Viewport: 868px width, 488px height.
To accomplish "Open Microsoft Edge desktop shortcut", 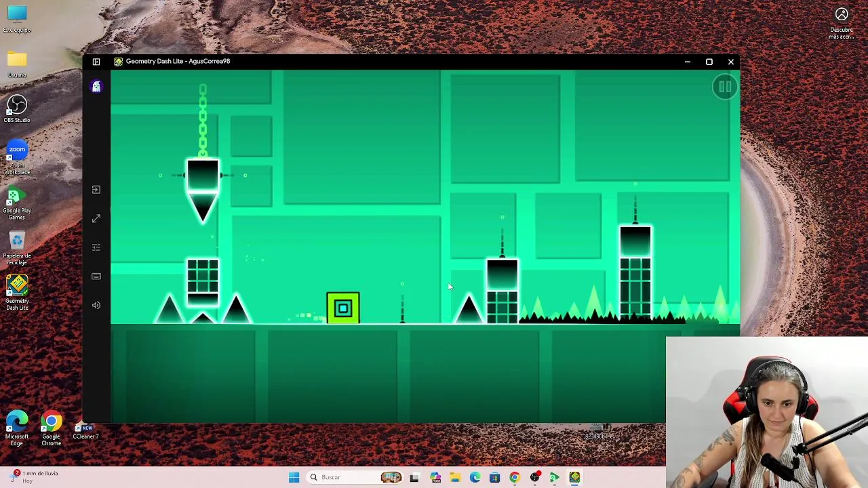I will tap(17, 428).
